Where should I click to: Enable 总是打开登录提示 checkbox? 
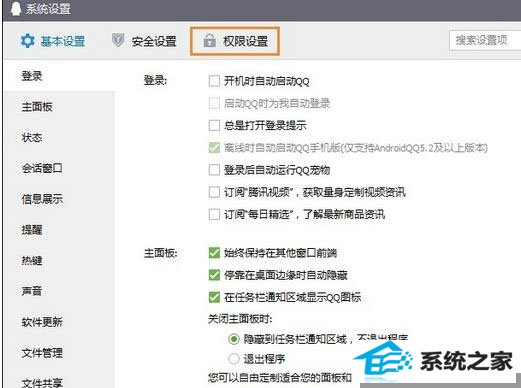[x=214, y=125]
